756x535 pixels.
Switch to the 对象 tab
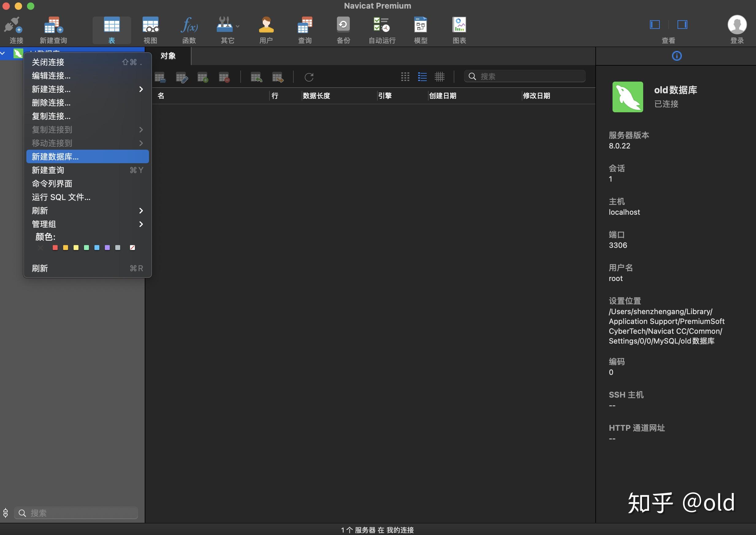[168, 56]
